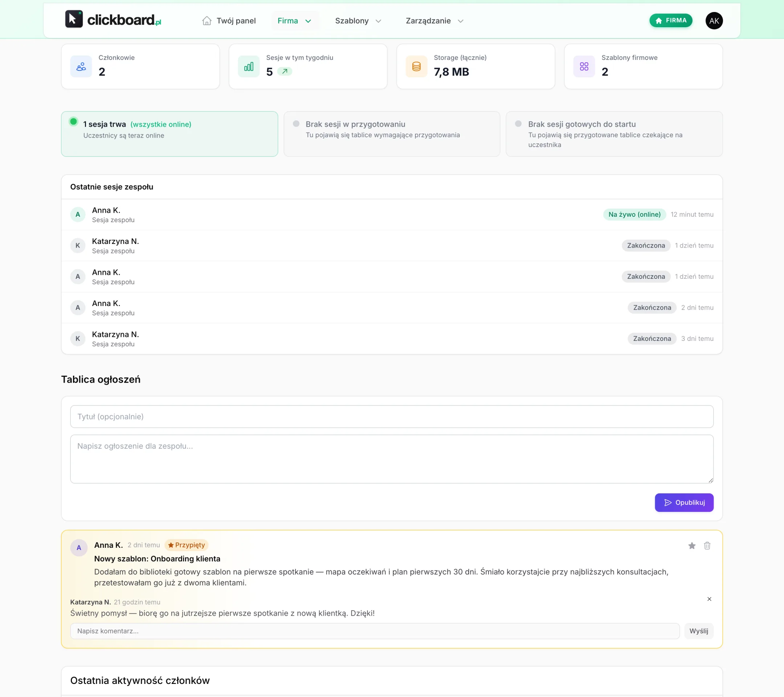Select the '1 sesja trwa' status card
This screenshot has height=697, width=784.
(x=170, y=134)
